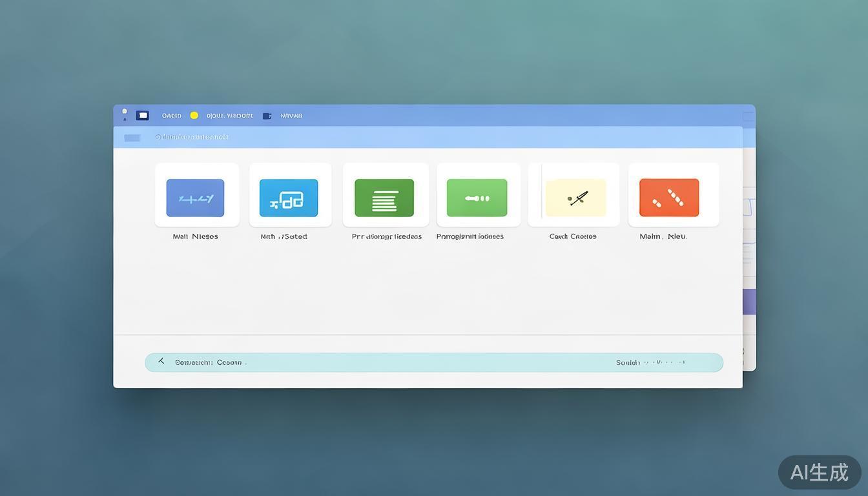
Task: Open the blue Mall Nlesos tile icon
Action: 195,198
